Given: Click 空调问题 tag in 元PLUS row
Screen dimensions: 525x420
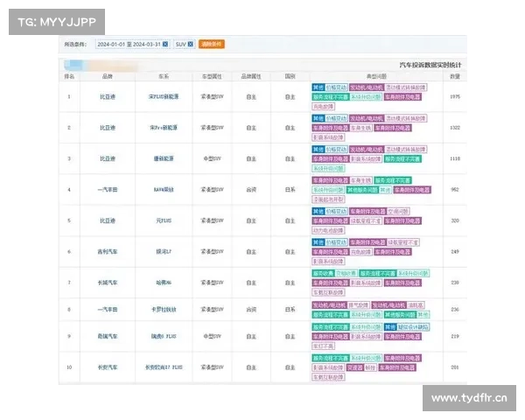Looking at the screenshot, I should point(398,212).
